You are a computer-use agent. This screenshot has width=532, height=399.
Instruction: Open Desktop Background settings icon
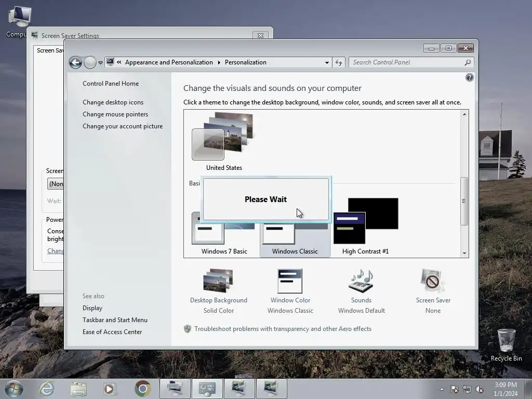(219, 281)
